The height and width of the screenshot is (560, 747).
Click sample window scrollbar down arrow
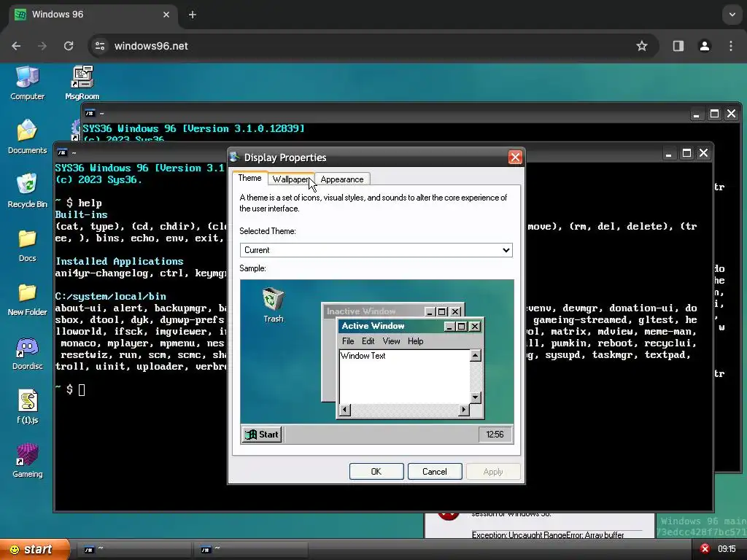click(x=476, y=397)
